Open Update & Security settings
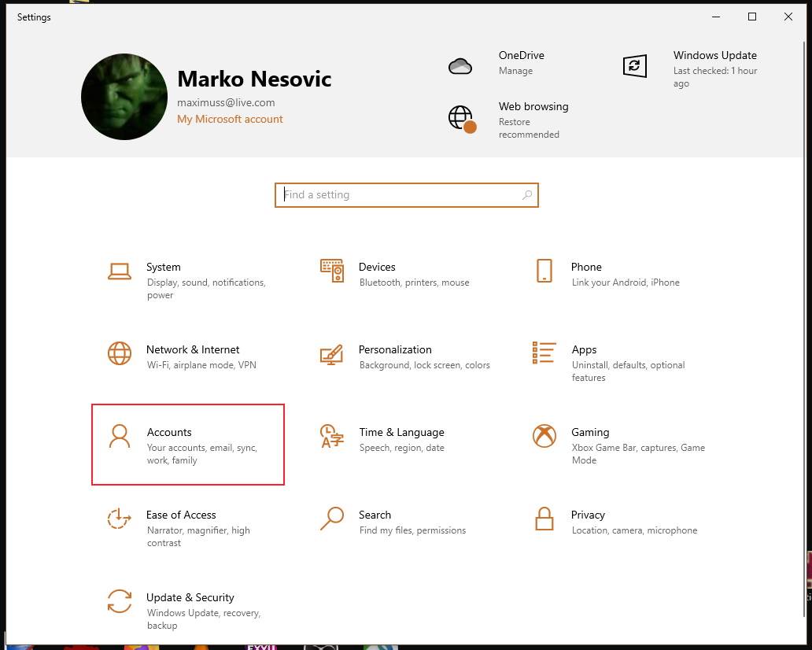Screen dimensions: 812x650 tap(190, 597)
